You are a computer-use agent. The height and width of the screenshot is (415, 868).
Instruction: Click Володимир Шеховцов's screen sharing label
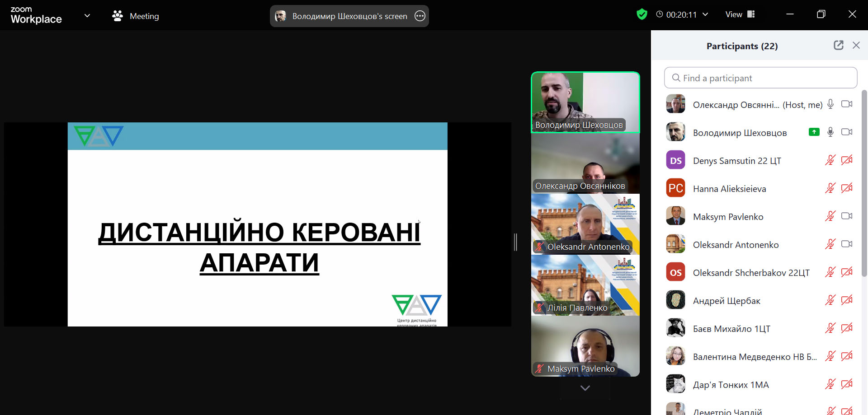click(349, 16)
